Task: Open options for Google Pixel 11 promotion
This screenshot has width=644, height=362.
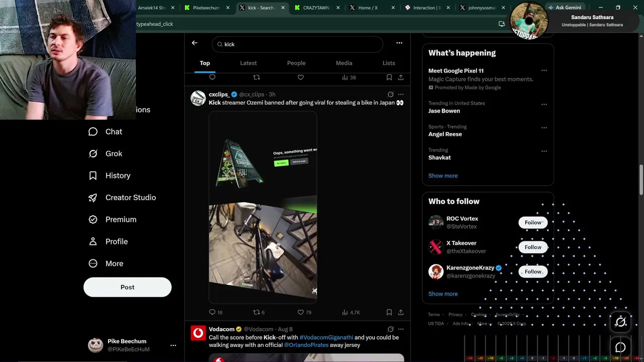Action: [x=544, y=71]
